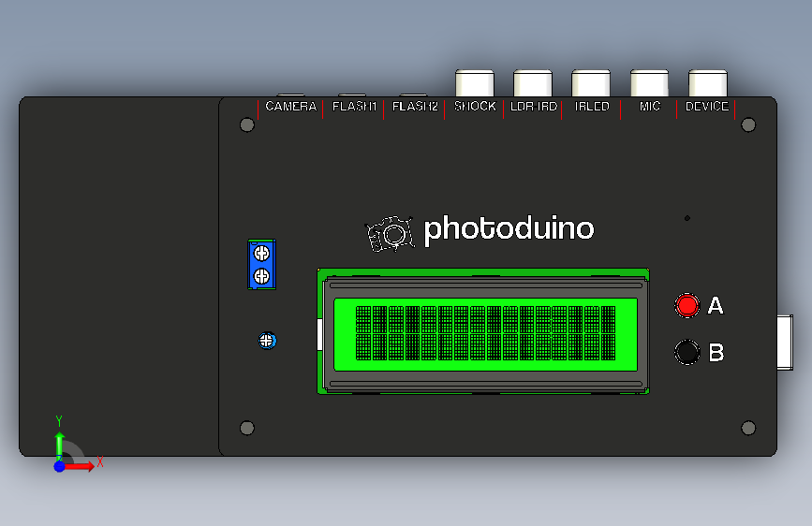Viewport: 812px width, 526px height.
Task: Click the black B button on the panel
Action: click(687, 352)
